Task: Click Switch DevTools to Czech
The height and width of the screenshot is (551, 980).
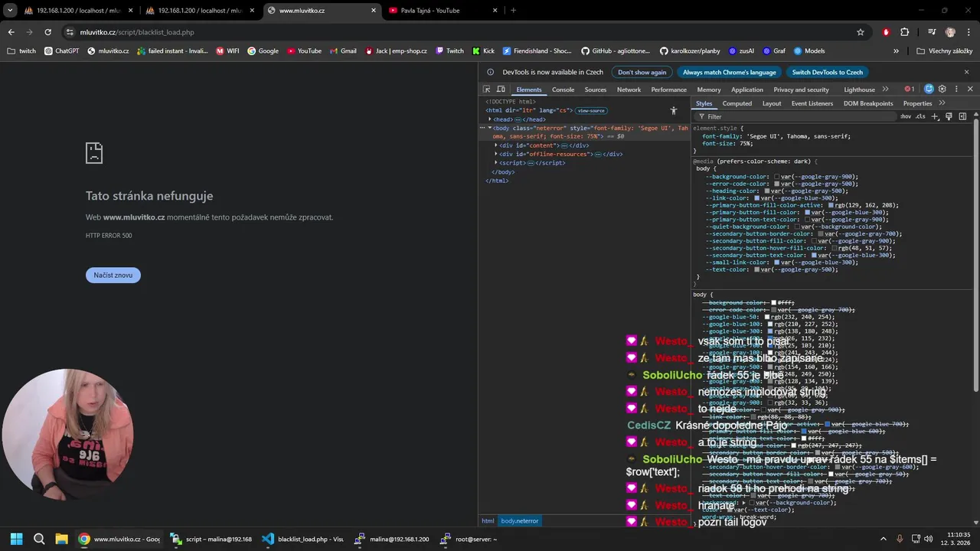Action: pyautogui.click(x=828, y=72)
